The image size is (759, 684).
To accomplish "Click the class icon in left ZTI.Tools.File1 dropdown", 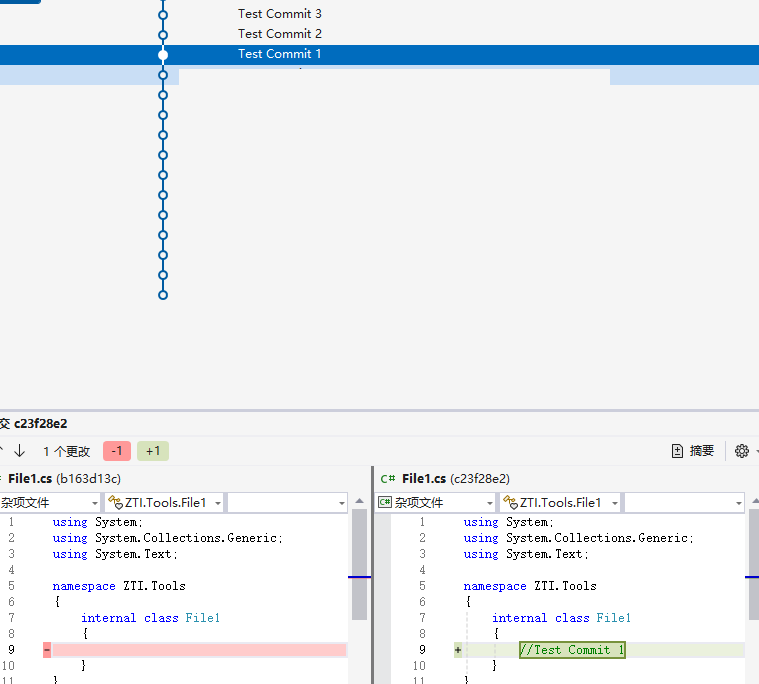I will pos(115,502).
